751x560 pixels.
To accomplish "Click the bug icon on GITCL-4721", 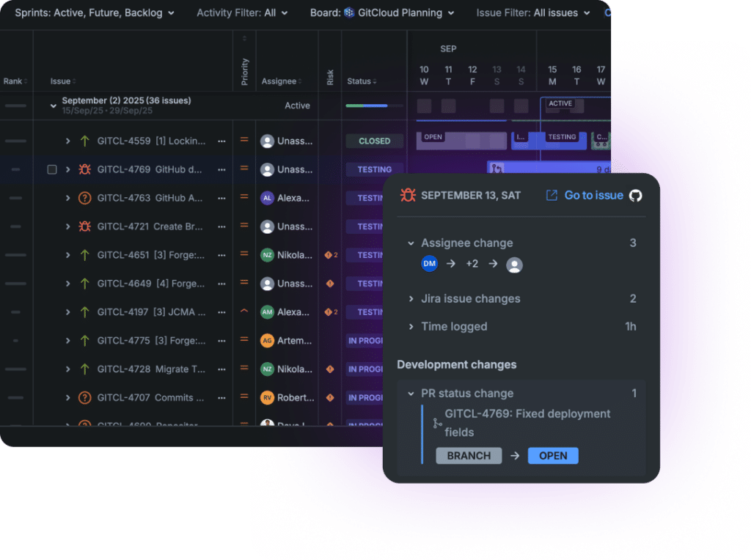I will [x=85, y=226].
